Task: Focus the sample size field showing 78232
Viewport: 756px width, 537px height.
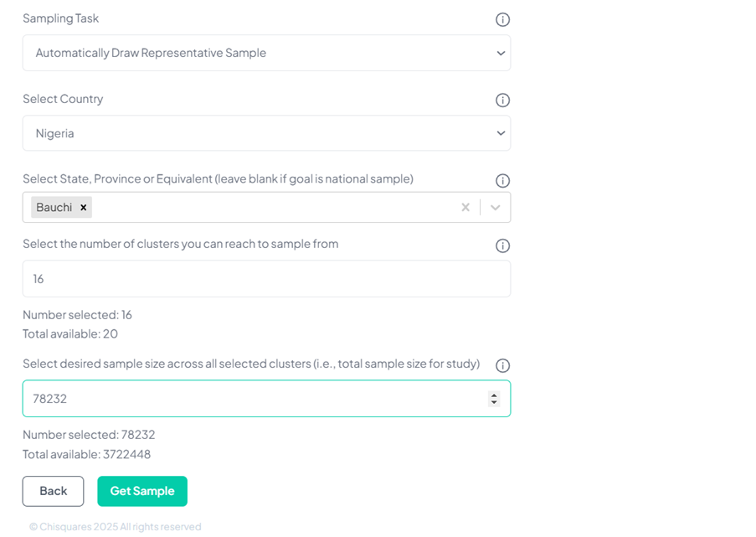Action: pyautogui.click(x=251, y=399)
